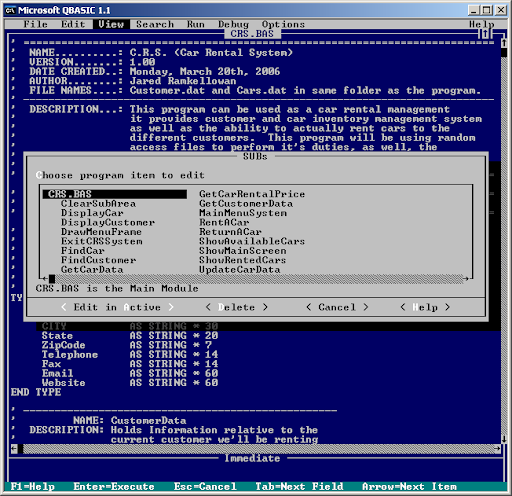Open the File menu

36,24
